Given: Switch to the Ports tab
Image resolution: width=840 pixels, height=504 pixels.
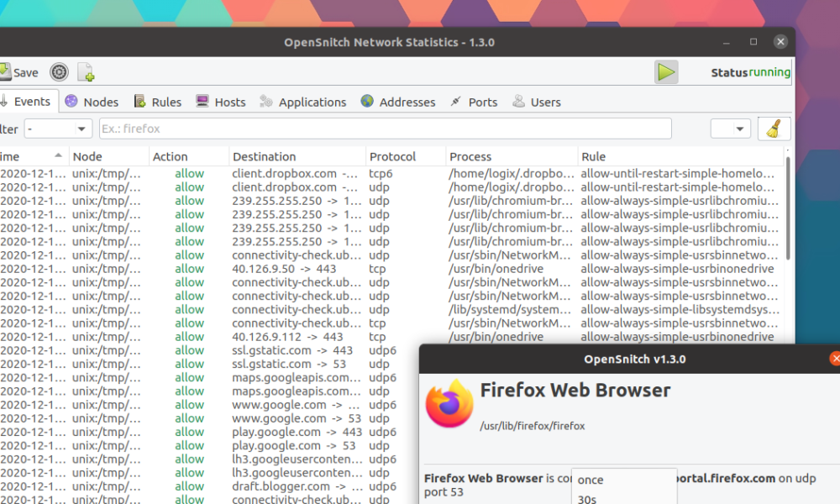Looking at the screenshot, I should tap(474, 102).
